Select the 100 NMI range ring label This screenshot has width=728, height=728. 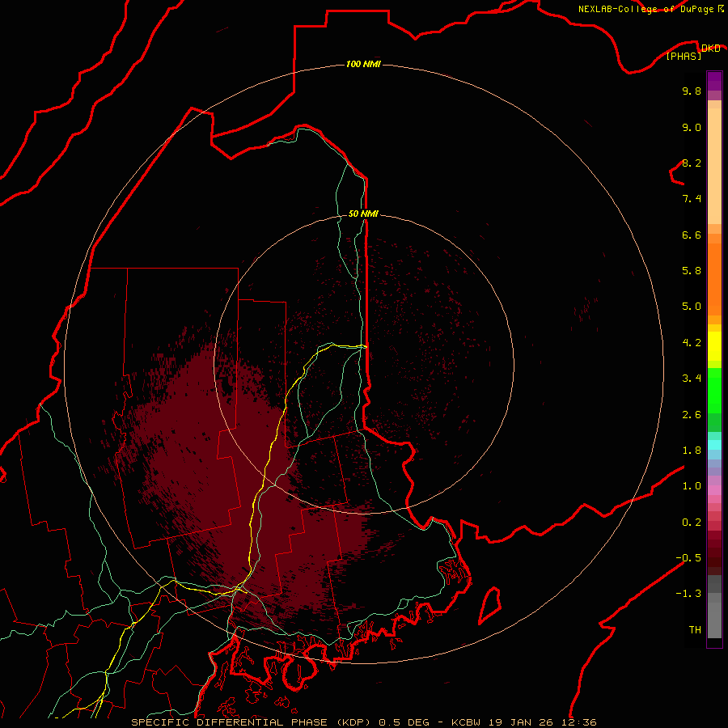point(363,64)
